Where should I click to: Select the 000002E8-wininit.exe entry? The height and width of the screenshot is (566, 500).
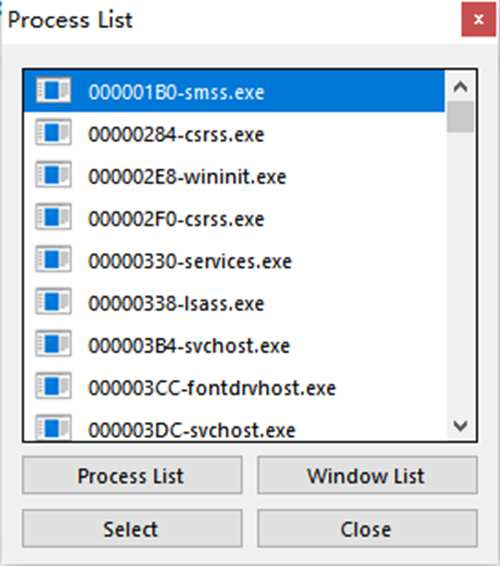coord(234,176)
